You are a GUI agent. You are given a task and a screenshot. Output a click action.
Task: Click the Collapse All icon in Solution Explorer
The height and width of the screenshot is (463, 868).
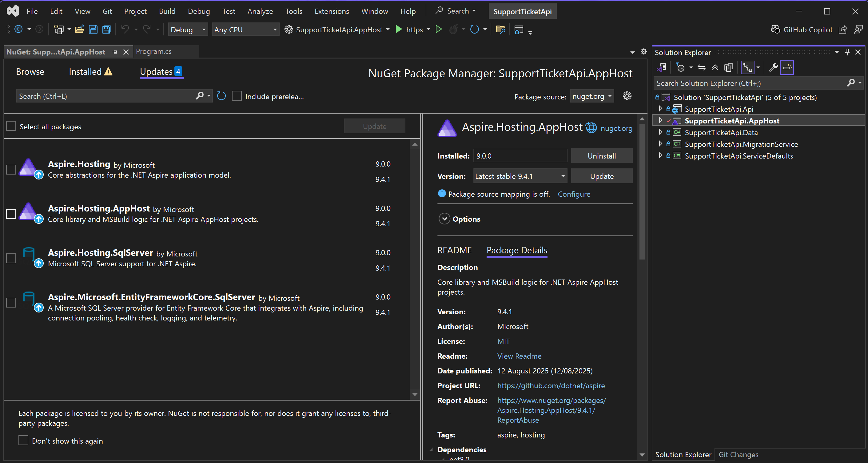coord(715,68)
